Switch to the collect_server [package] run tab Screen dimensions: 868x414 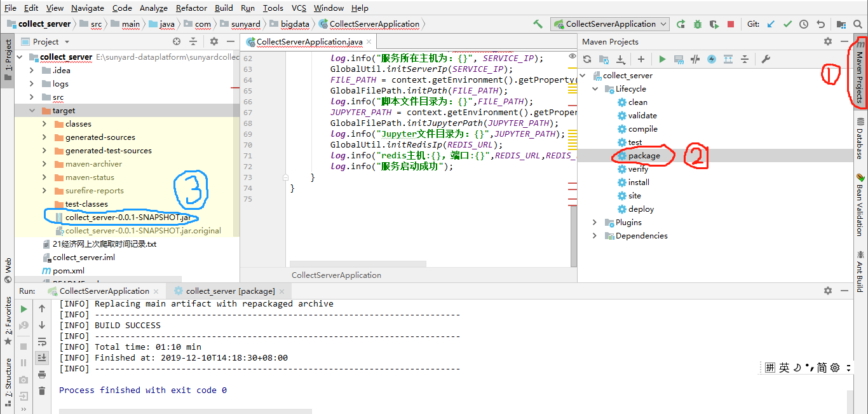[230, 291]
